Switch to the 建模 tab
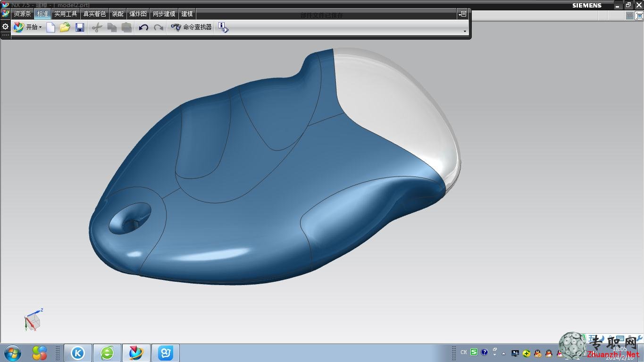Screen dimensions: 644x362 [x=187, y=14]
